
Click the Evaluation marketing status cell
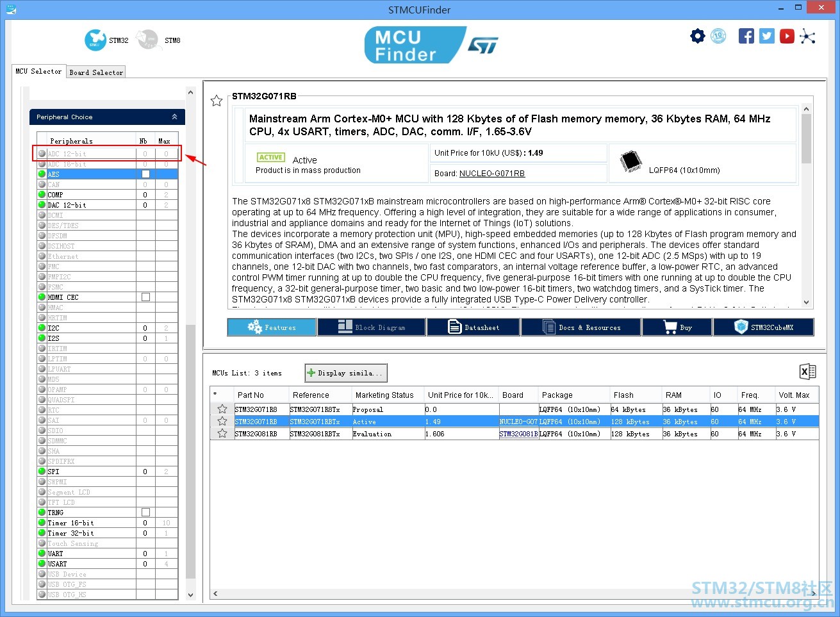(388, 434)
